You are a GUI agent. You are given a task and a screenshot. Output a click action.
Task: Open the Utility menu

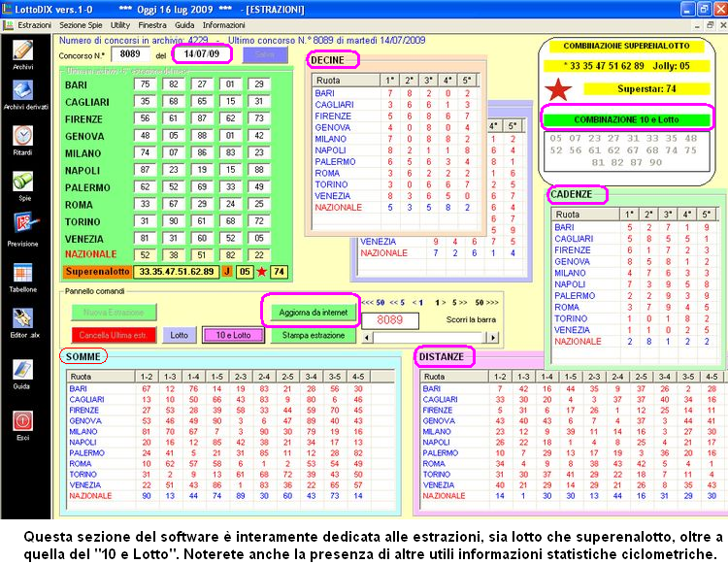point(120,25)
